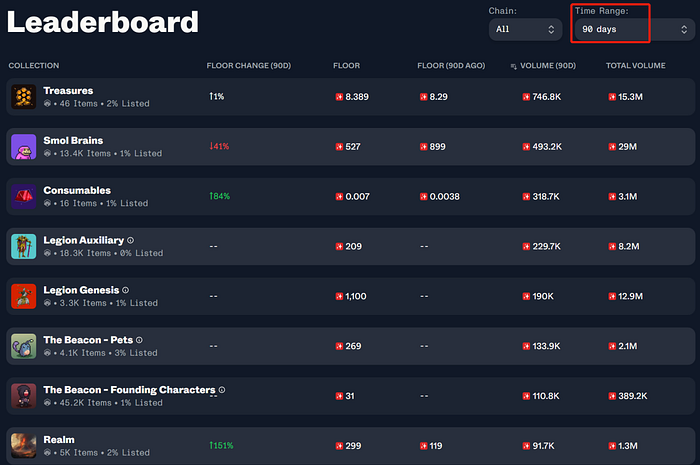Click the Smol Brains purple monkey icon

[x=24, y=147]
